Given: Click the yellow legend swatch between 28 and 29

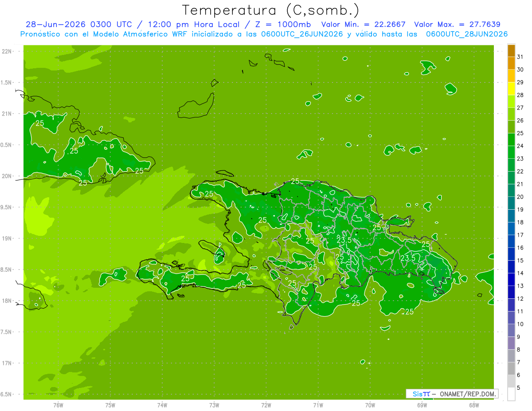Looking at the screenshot, I should click(511, 89).
